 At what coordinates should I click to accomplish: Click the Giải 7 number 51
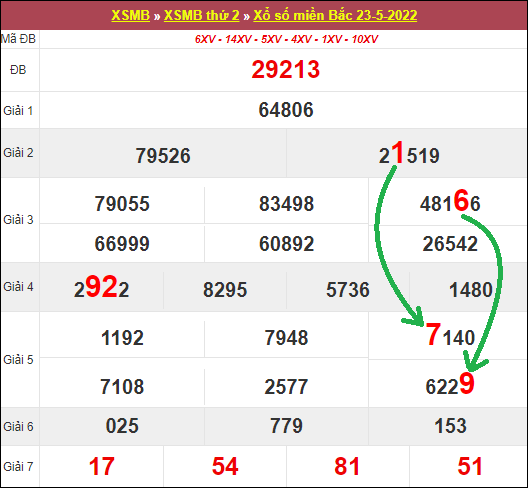click(470, 466)
